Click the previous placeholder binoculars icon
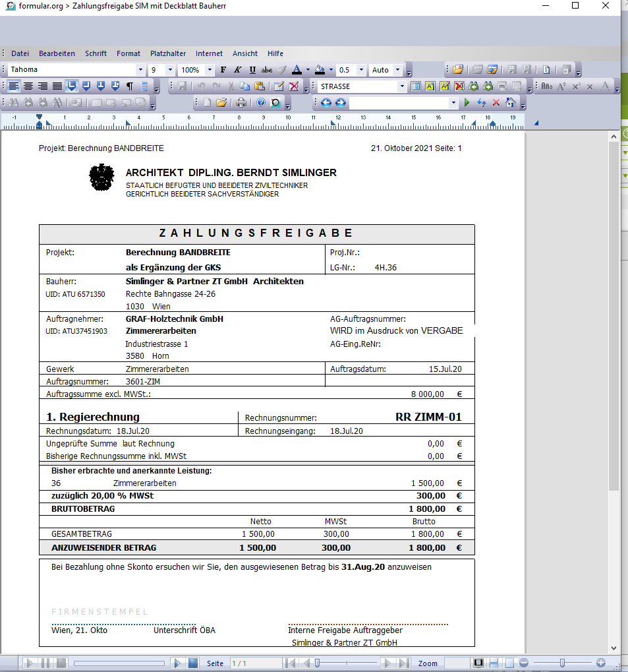Image resolution: width=628 pixels, height=672 pixels. (474, 86)
